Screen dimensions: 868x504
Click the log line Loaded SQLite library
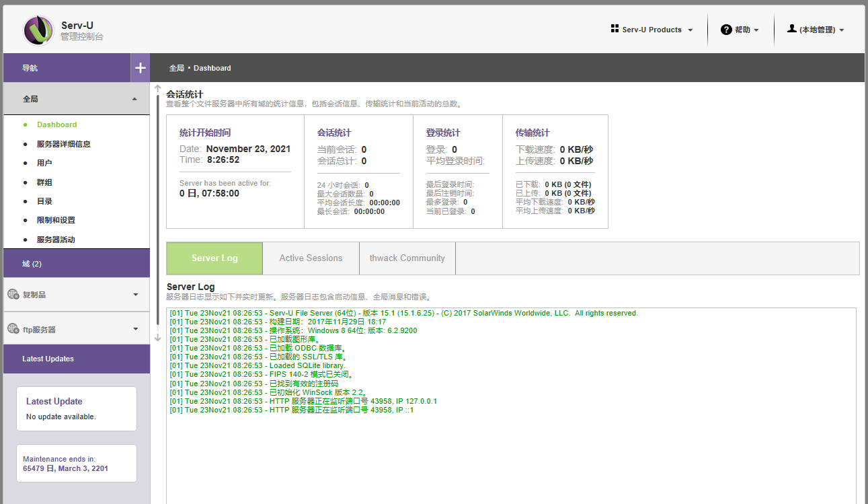coord(257,365)
